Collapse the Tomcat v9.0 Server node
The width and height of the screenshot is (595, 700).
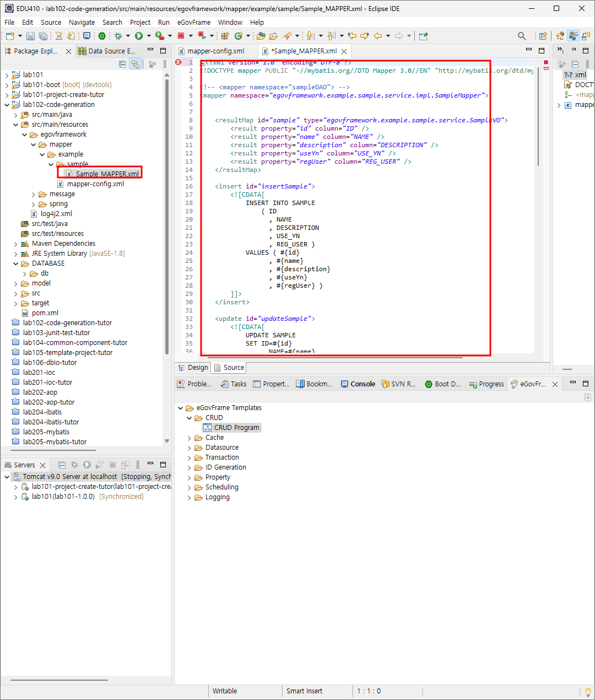coord(7,477)
